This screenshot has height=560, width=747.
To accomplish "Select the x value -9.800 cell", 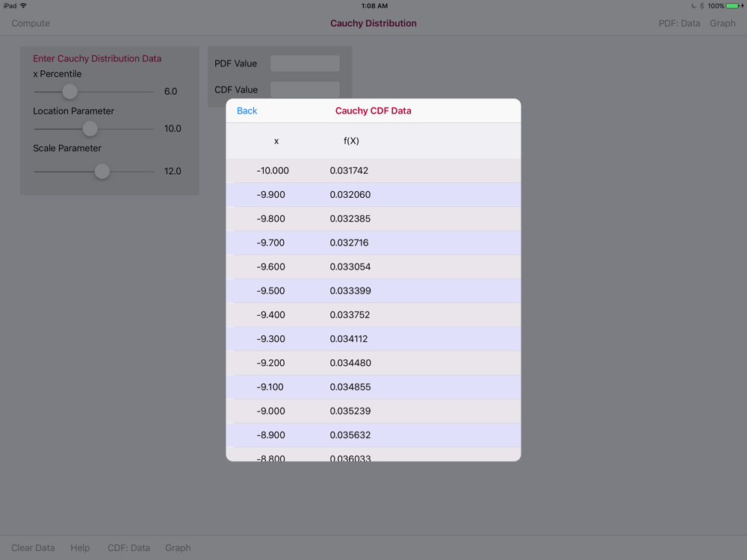I will [270, 219].
